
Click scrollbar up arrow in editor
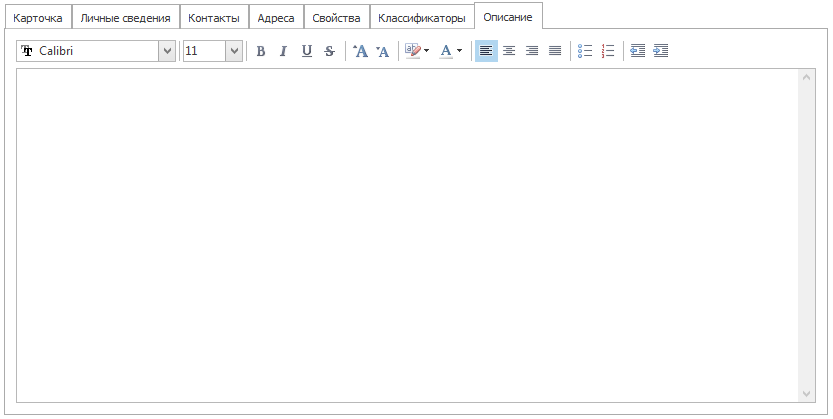[806, 78]
